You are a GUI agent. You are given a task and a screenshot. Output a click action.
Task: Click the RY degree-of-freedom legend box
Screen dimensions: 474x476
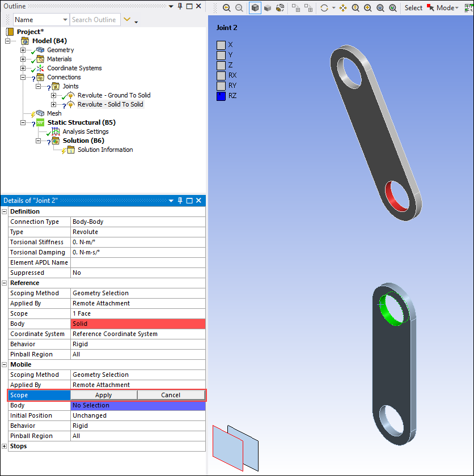pyautogui.click(x=221, y=86)
